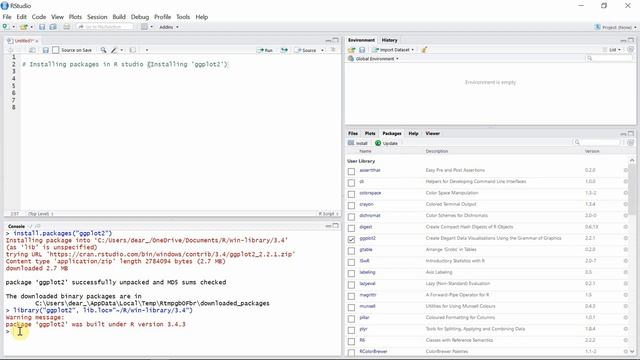Save the current document from main toolbar
This screenshot has width=640, height=360.
point(42,27)
